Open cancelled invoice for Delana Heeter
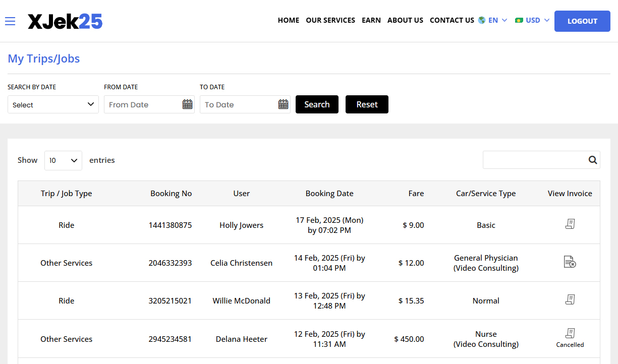618x364 pixels. coord(570,333)
